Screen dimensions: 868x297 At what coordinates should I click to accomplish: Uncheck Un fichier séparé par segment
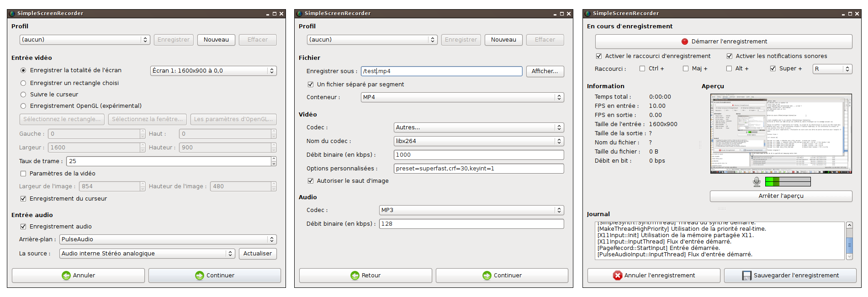tap(311, 85)
